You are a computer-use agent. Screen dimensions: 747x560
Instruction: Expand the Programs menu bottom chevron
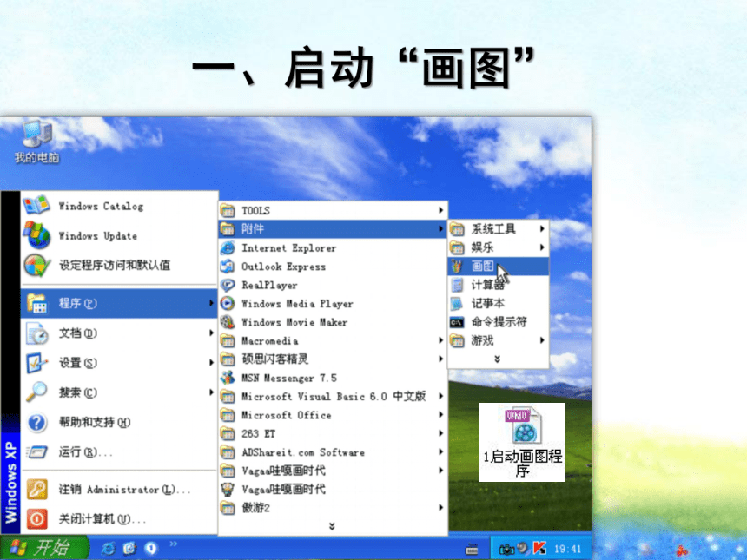[332, 526]
